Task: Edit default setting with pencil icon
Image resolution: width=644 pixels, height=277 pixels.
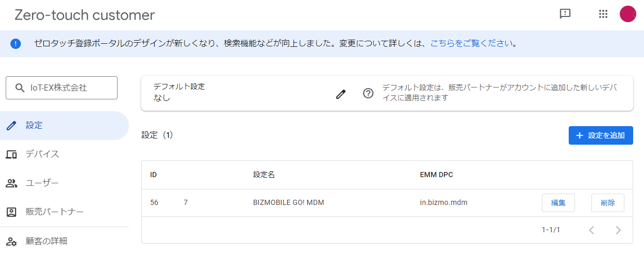Action: pos(340,94)
